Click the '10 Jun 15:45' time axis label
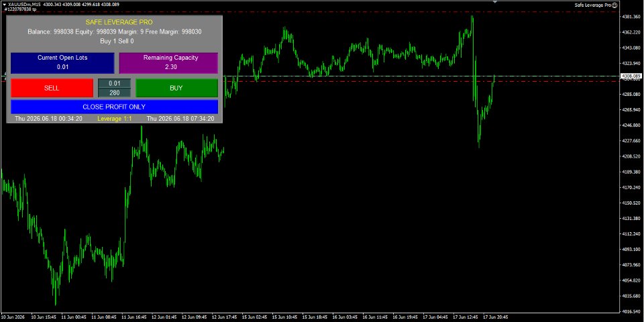This screenshot has width=644, height=322. 44,317
